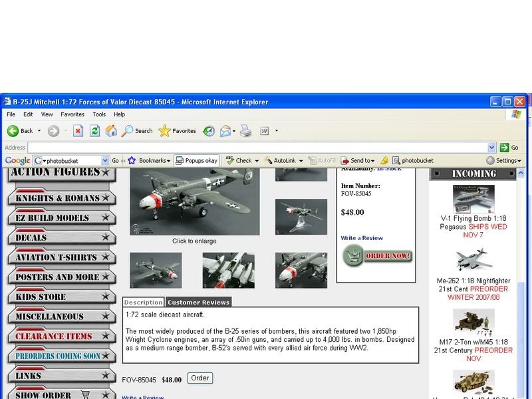Click the Order Now! button

(377, 256)
